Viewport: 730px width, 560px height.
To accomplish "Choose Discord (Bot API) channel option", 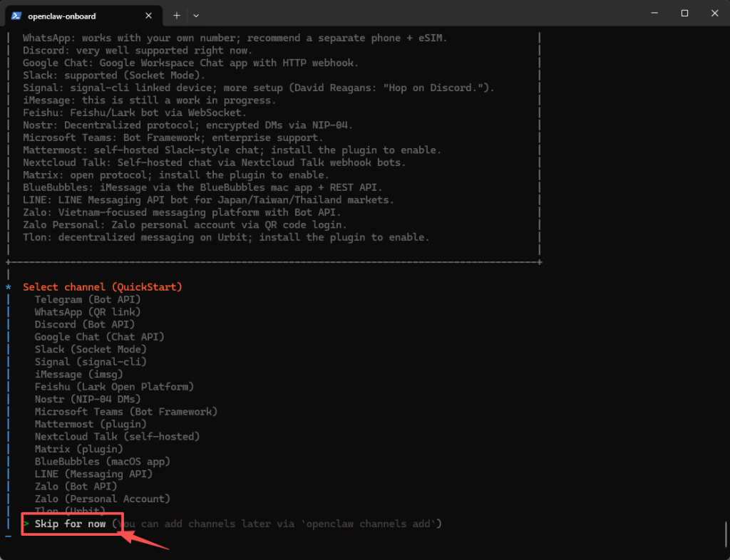I will click(85, 325).
